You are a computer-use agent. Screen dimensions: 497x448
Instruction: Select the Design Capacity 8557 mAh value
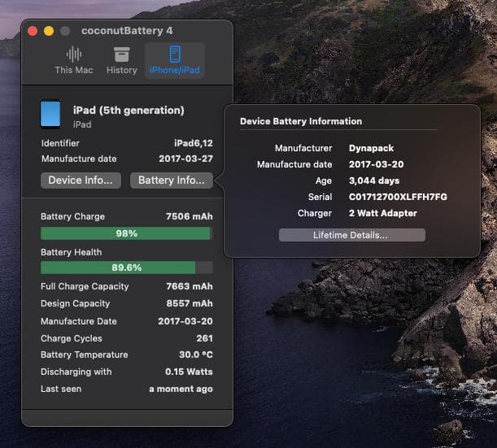click(190, 303)
